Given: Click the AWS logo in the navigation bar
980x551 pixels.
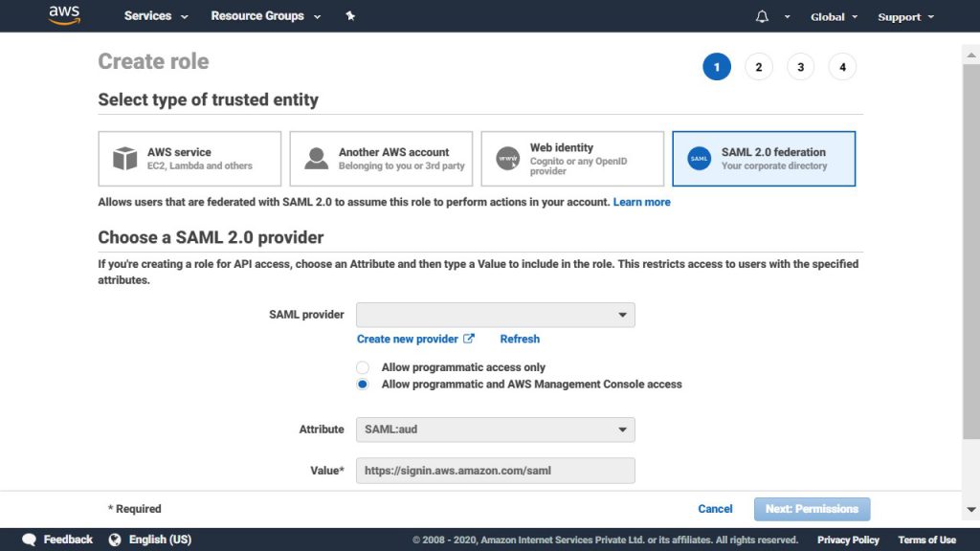Looking at the screenshot, I should click(63, 15).
